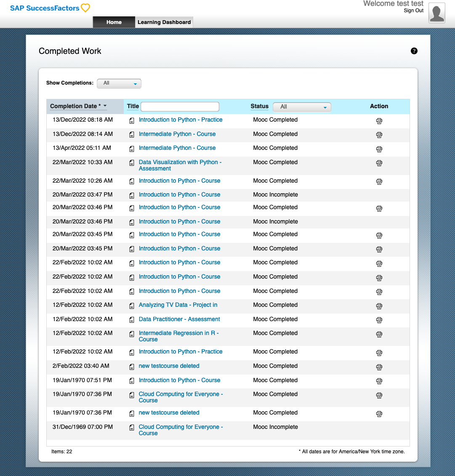
Task: Click document icon beside Data Practitioner - Assessment
Action: click(132, 320)
